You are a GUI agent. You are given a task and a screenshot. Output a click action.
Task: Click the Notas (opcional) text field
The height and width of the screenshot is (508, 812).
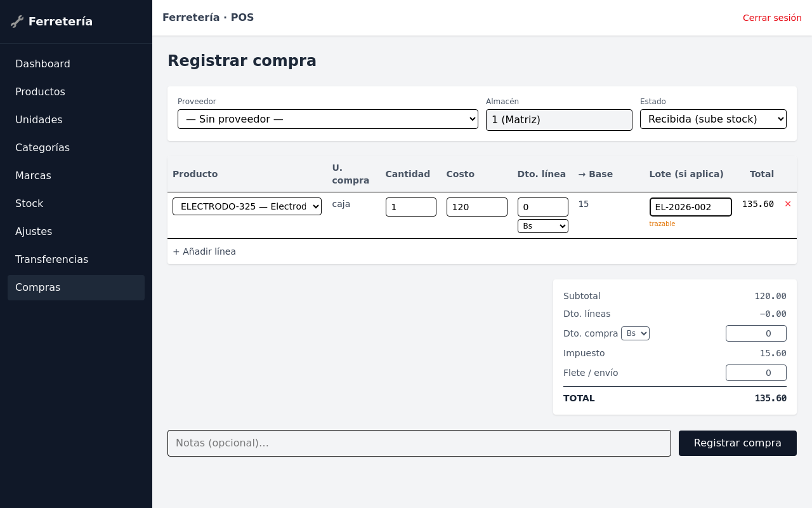(x=419, y=443)
